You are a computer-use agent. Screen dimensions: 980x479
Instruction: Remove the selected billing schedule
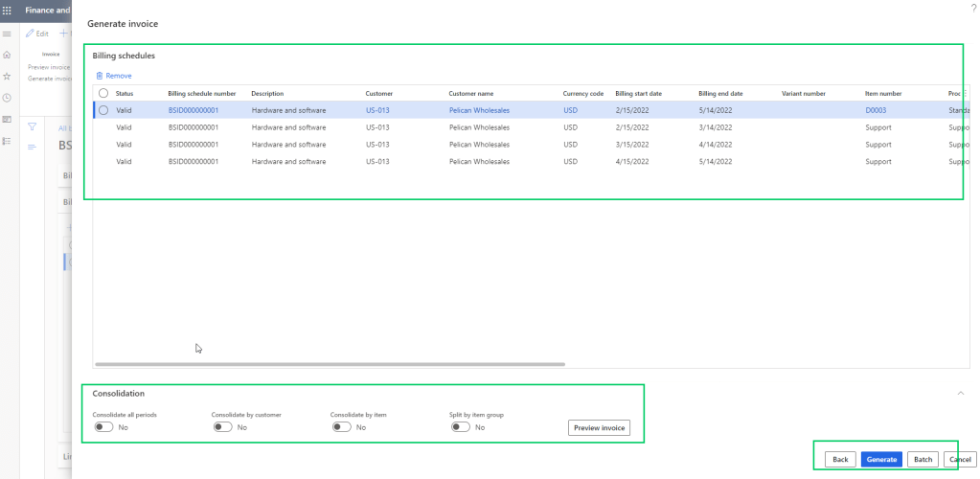point(114,76)
